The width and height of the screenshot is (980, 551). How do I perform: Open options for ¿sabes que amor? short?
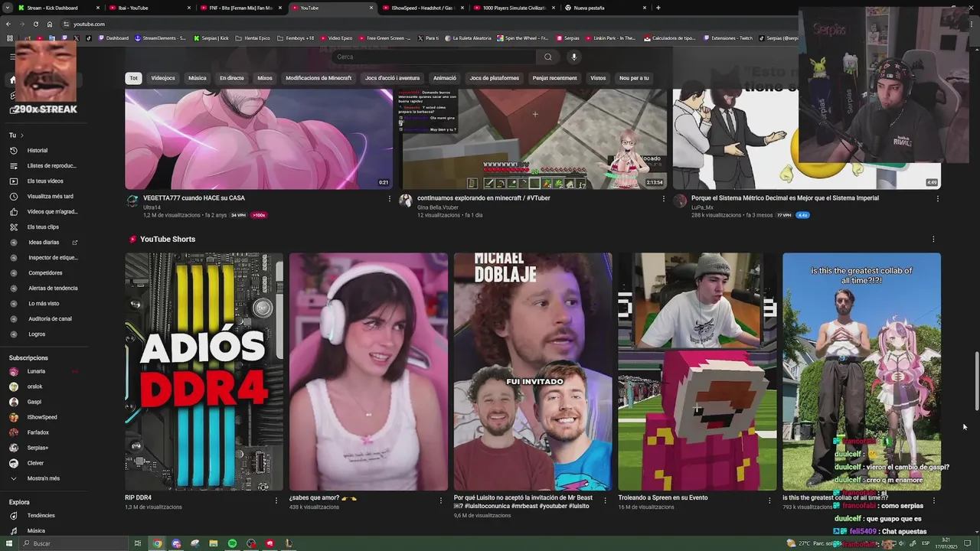pos(440,500)
